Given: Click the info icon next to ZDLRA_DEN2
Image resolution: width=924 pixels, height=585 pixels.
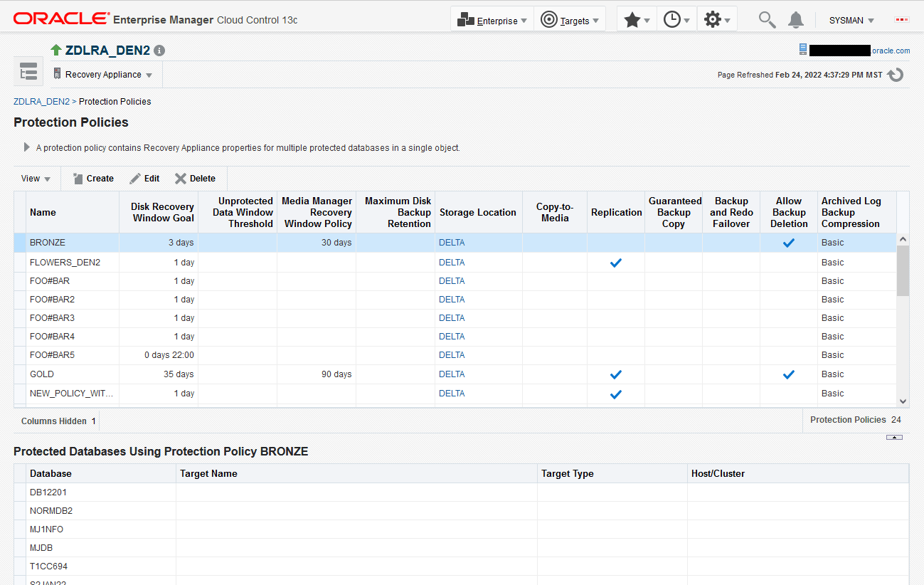Looking at the screenshot, I should tap(159, 51).
